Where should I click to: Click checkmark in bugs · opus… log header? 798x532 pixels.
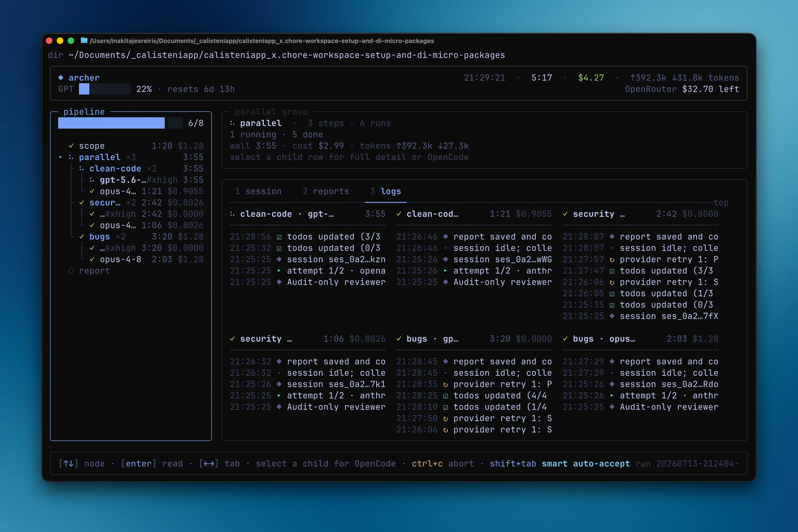pos(565,339)
